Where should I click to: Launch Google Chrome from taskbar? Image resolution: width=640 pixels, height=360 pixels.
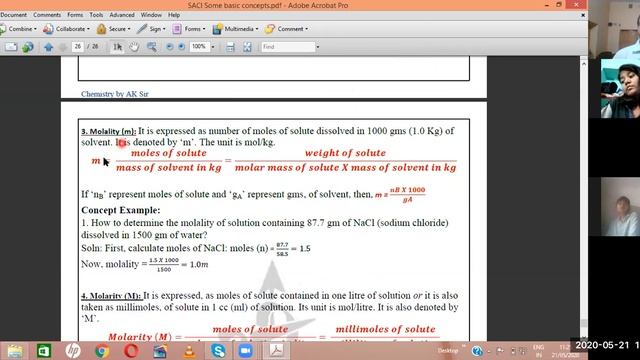[102, 351]
